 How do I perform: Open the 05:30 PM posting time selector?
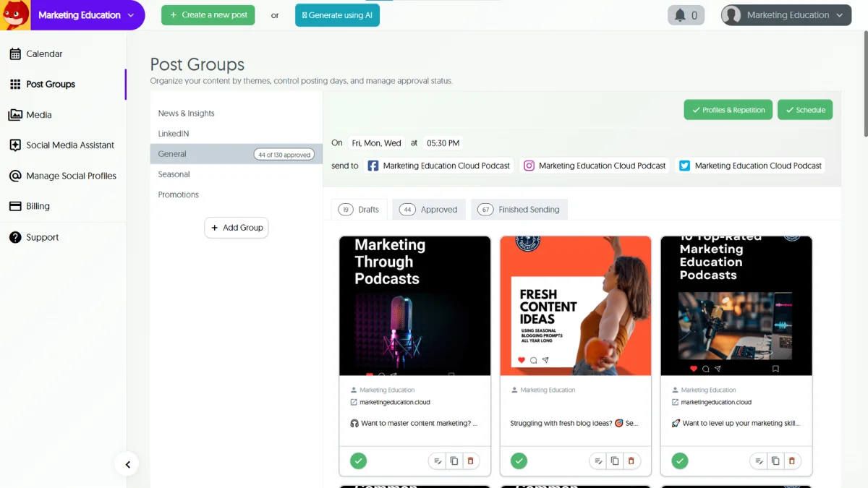[x=443, y=143]
